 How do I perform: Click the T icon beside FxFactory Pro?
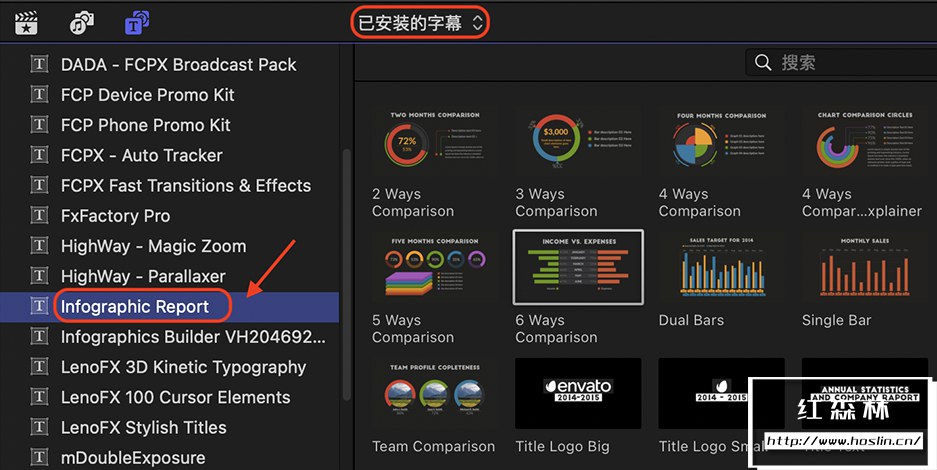point(39,216)
